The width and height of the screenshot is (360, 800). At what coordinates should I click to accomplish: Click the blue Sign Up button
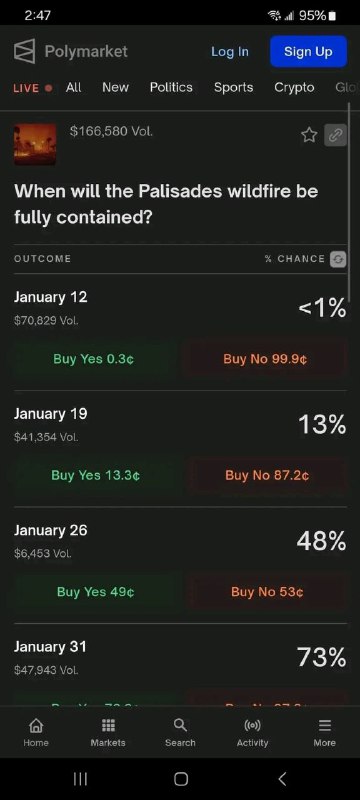(308, 52)
